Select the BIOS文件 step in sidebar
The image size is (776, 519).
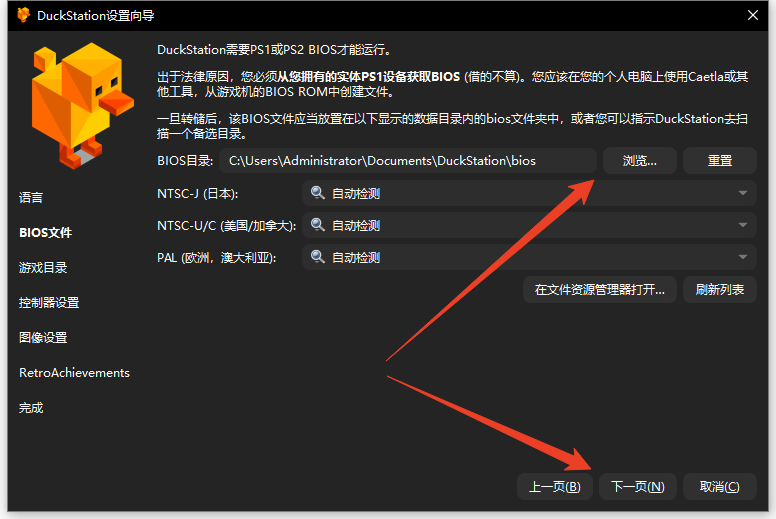pyautogui.click(x=46, y=233)
